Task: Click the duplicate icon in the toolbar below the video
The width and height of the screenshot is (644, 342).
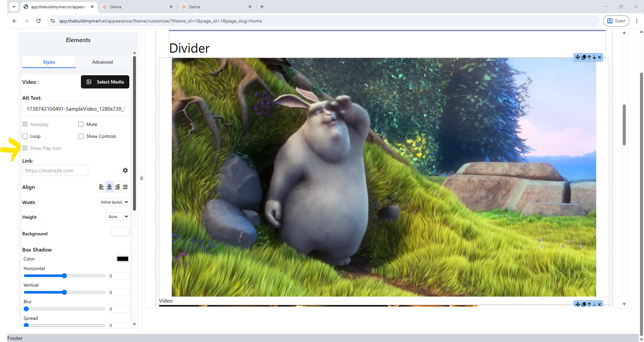Action: 584,304
